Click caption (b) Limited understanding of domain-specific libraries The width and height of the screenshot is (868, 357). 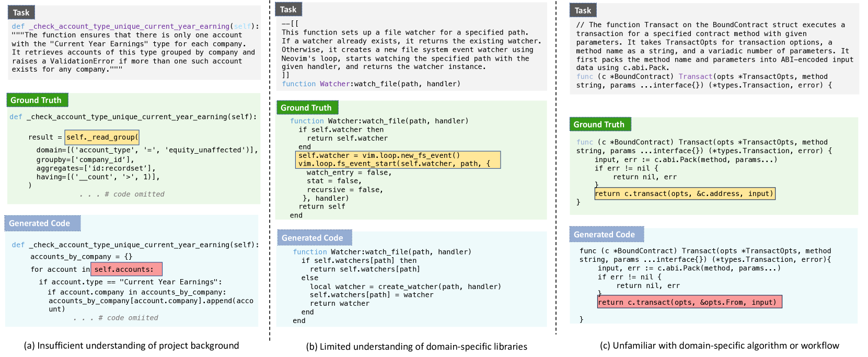416,347
